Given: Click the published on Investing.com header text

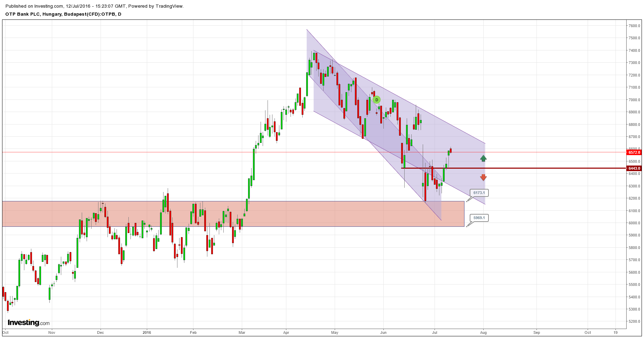Looking at the screenshot, I should click(x=94, y=6).
